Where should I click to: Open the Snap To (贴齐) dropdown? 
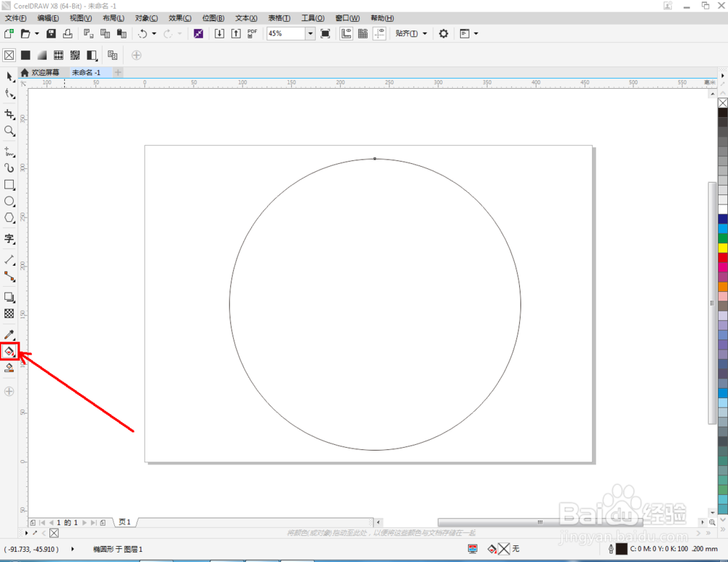tap(411, 33)
